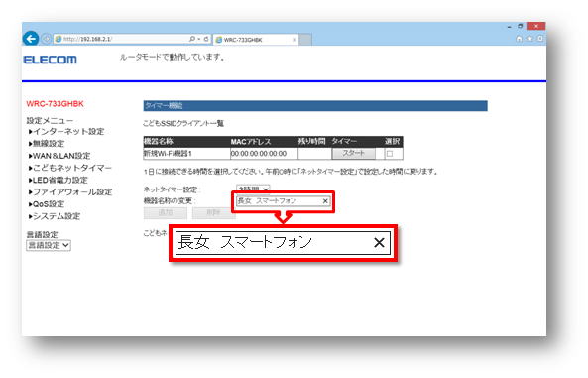Click the WRC-733GHBK model title in sidebar
Viewport: 588px width, 378px height.
tap(56, 104)
